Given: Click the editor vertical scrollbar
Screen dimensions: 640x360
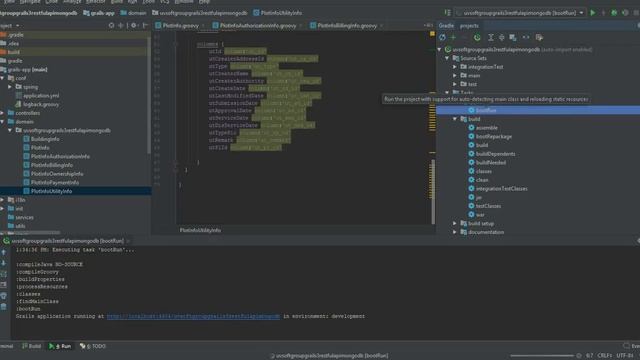Looking at the screenshot, I should click(x=433, y=192).
